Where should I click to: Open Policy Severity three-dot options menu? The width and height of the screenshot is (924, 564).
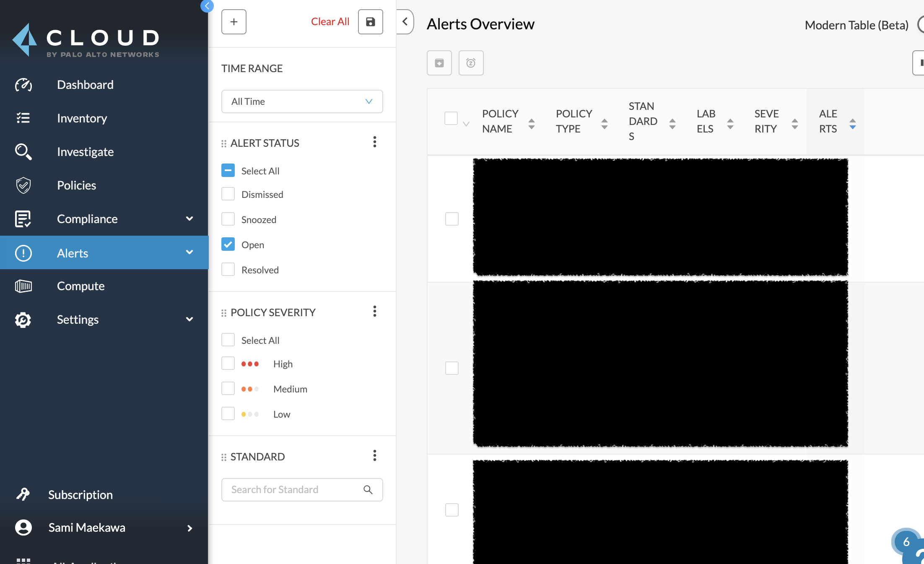tap(374, 312)
